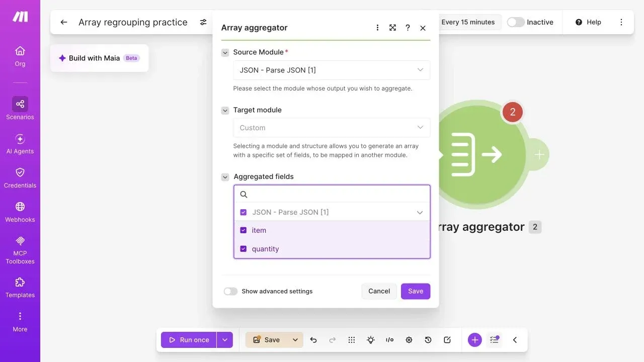Open Templates in the sidebar

pyautogui.click(x=20, y=288)
